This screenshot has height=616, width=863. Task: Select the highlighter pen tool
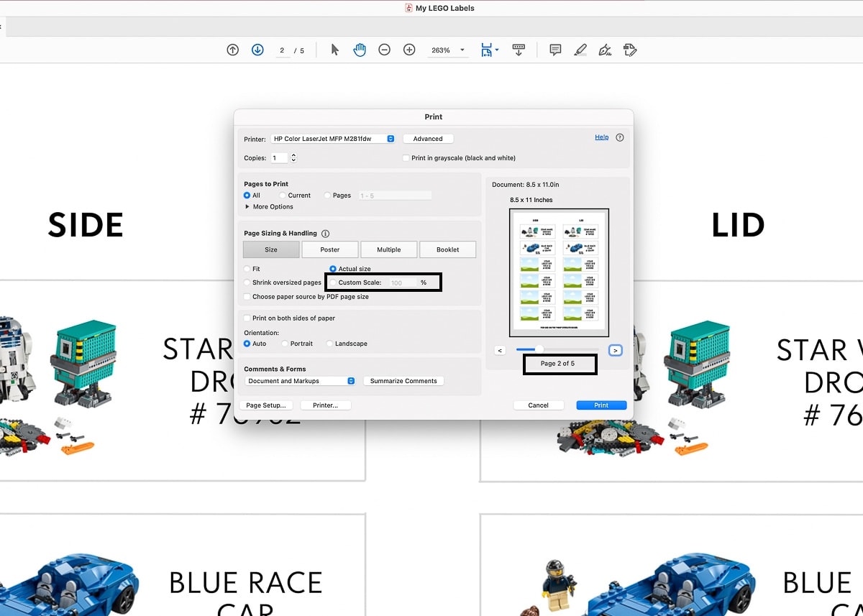tap(580, 50)
